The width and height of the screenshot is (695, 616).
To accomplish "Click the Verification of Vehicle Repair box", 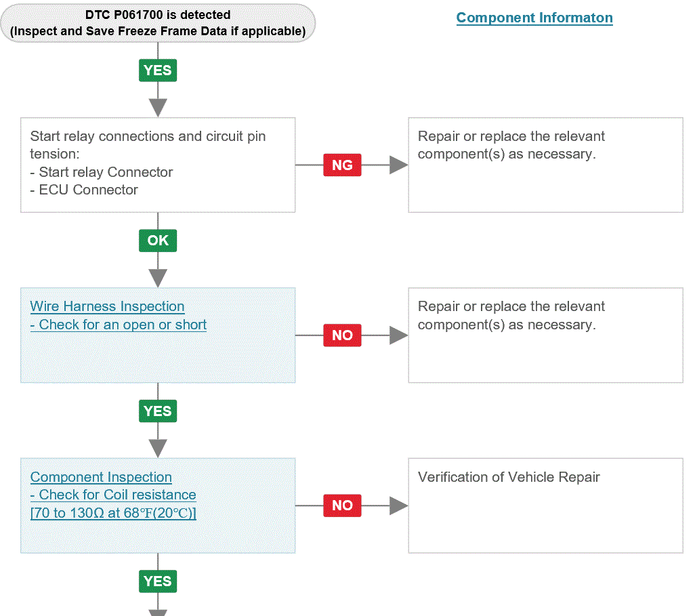I will click(545, 506).
